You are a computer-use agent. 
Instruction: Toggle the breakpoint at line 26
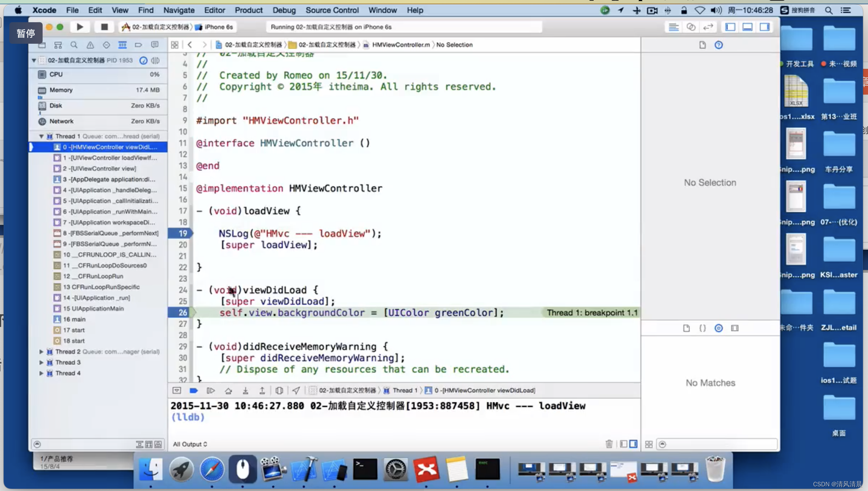pos(181,313)
